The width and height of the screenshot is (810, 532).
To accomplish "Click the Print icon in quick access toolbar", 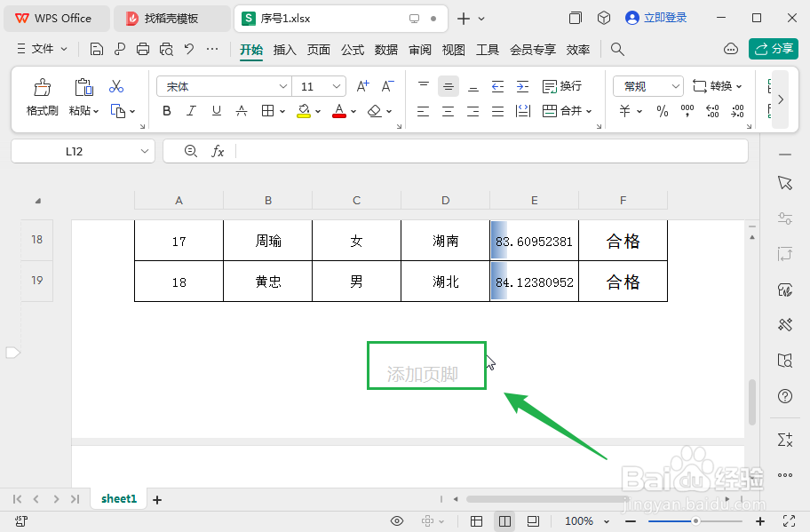I will point(142,50).
